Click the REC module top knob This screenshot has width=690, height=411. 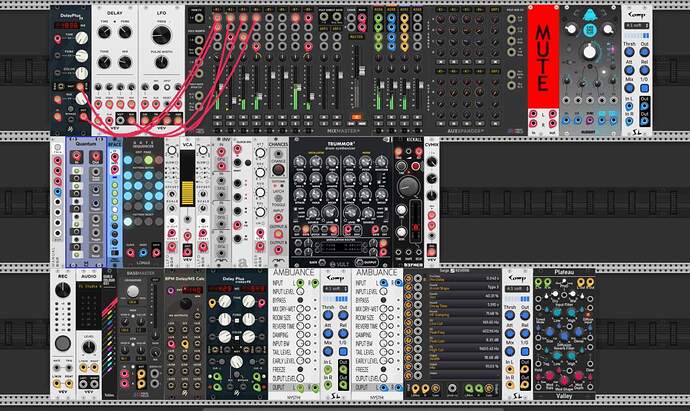63,289
